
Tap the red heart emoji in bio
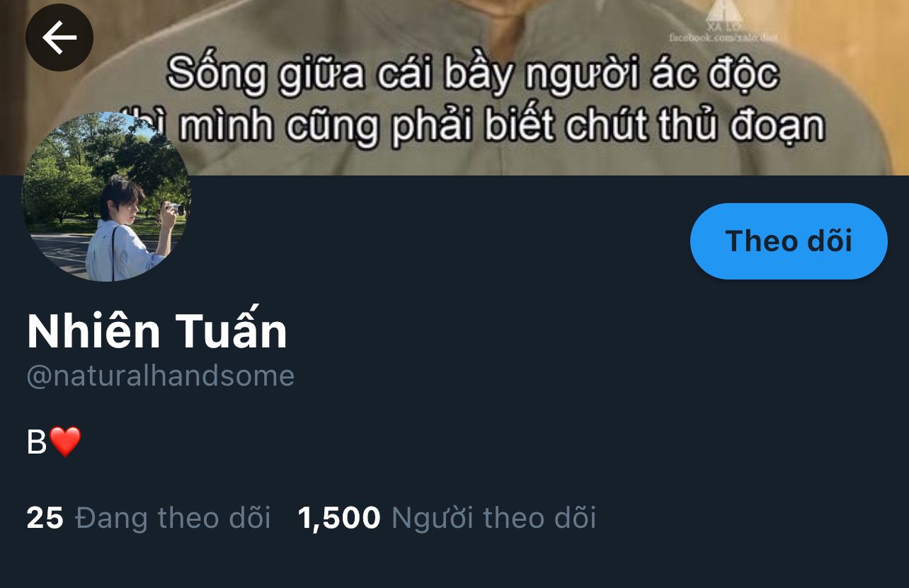(65, 442)
